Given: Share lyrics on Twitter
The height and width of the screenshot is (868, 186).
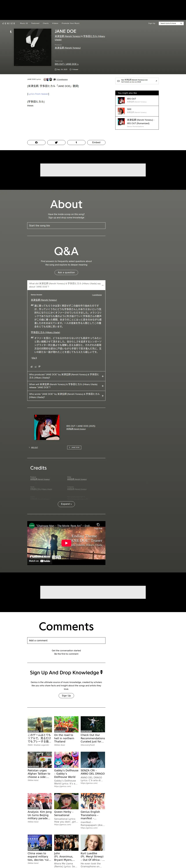Looking at the screenshot, I should click(x=56, y=142).
